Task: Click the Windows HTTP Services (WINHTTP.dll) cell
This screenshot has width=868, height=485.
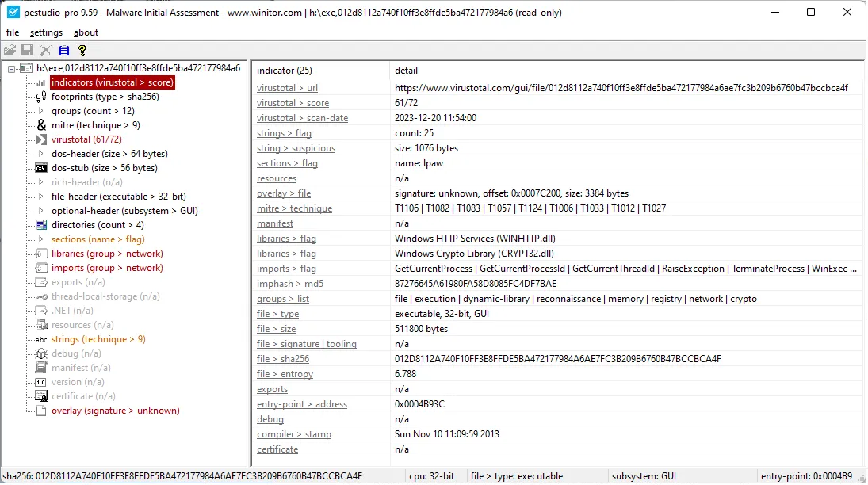Action: (x=475, y=238)
